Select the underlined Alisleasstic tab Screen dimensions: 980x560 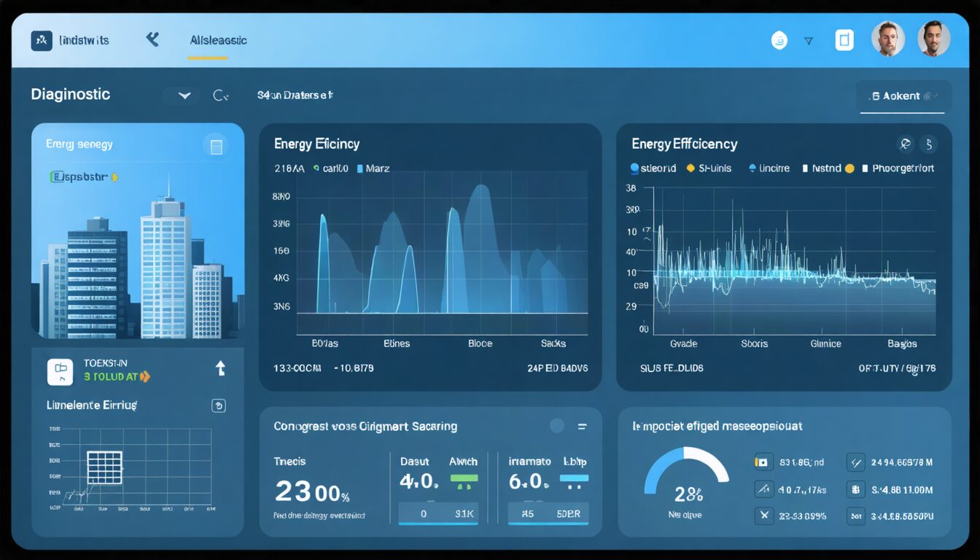(x=218, y=41)
